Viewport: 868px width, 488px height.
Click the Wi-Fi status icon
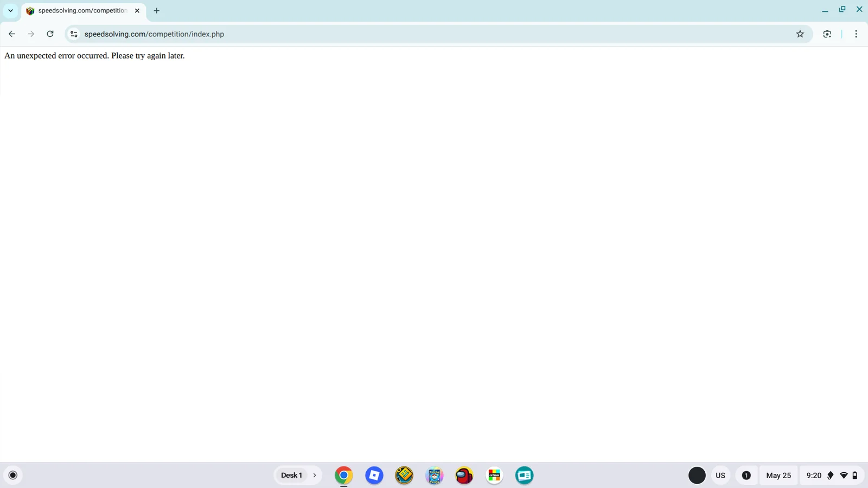point(844,476)
